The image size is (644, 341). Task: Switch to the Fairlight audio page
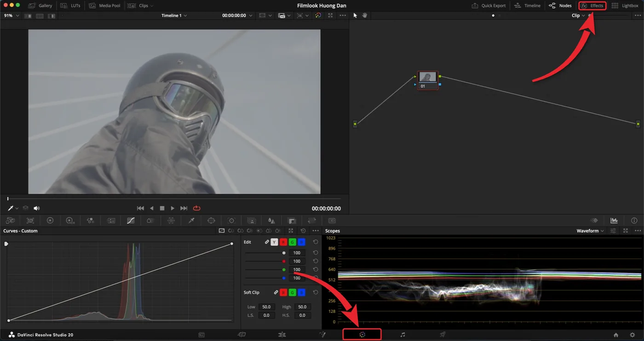coord(402,335)
